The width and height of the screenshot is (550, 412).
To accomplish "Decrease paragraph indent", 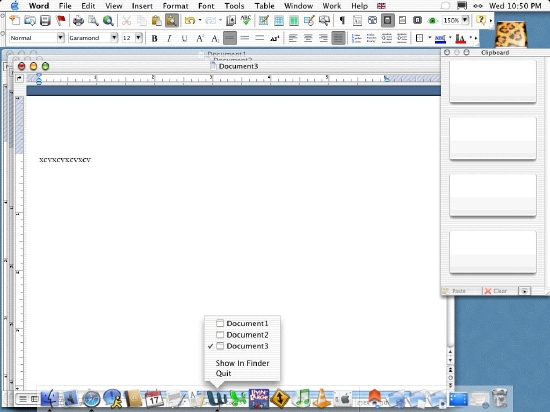I will pos(387,38).
